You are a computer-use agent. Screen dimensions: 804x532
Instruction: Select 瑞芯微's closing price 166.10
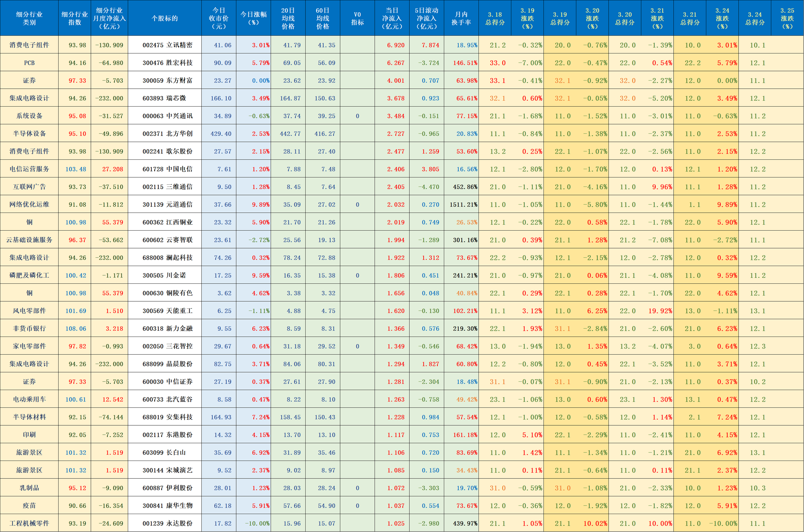pyautogui.click(x=219, y=98)
